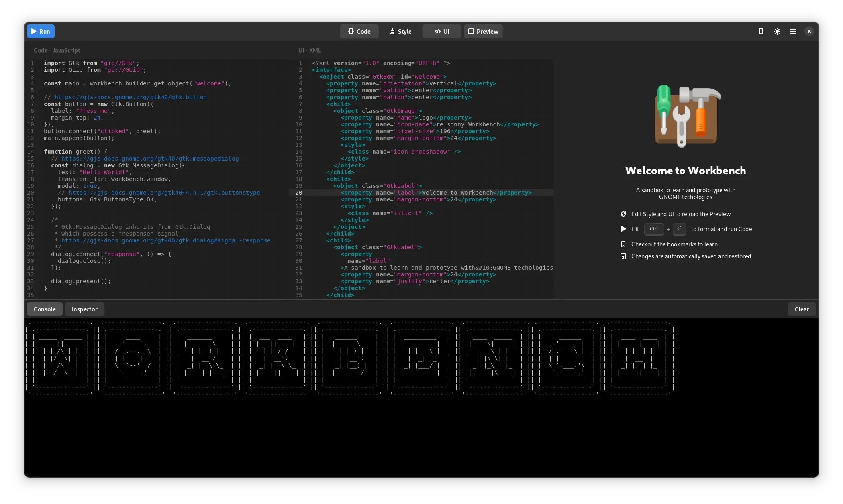Switch to the Console tab
The image size is (843, 504).
tap(45, 309)
